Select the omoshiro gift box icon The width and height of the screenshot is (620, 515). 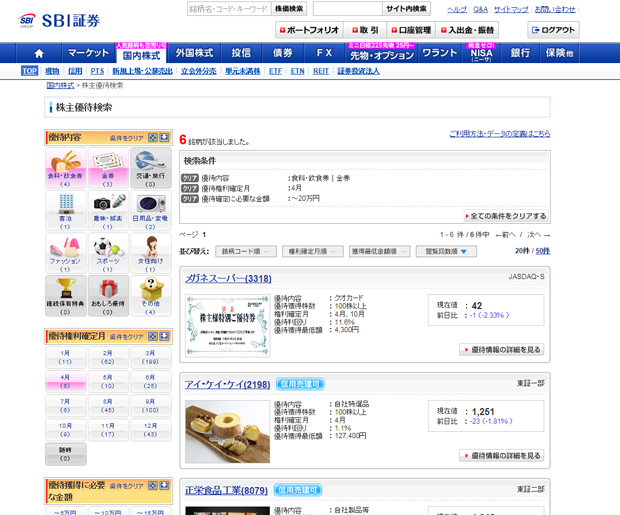coord(108,296)
